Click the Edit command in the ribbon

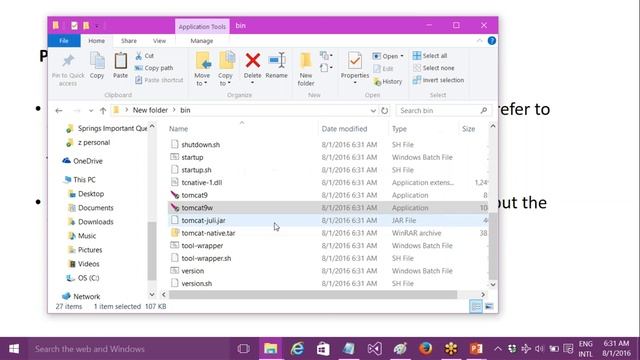383,69
